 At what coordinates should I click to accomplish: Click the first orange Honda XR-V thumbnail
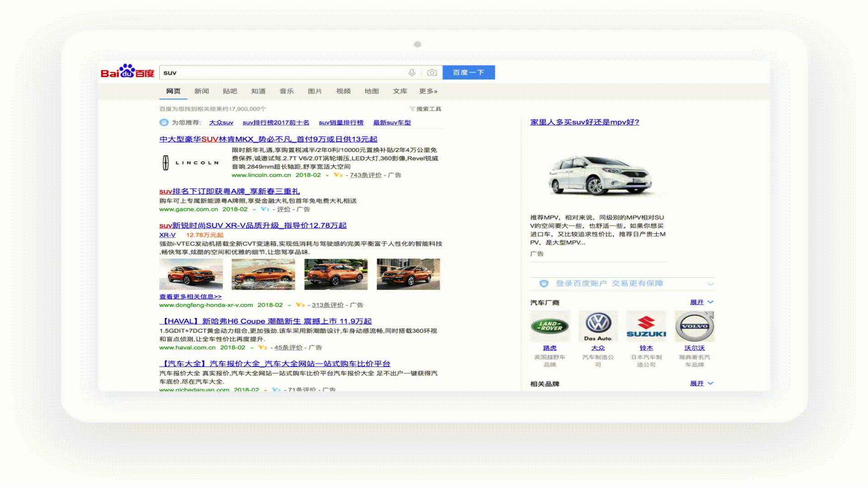tap(191, 274)
